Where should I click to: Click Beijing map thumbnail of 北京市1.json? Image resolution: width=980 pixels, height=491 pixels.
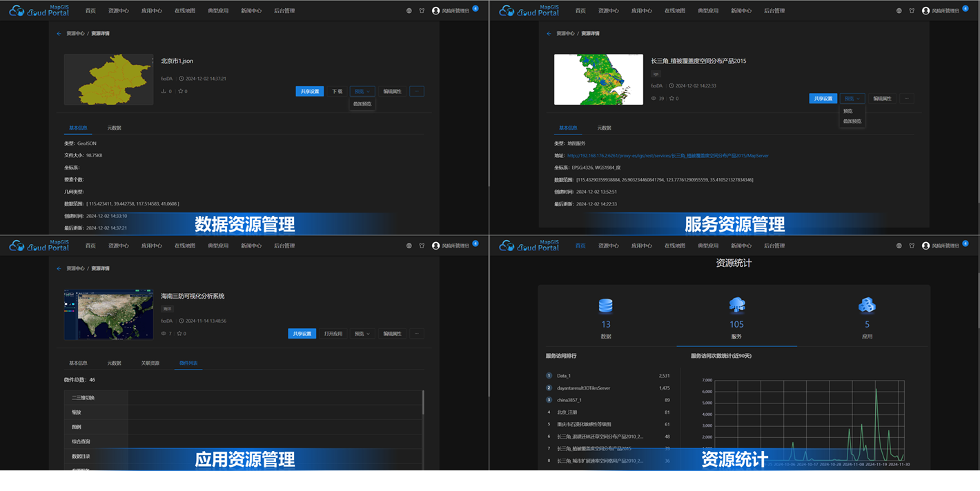[108, 79]
